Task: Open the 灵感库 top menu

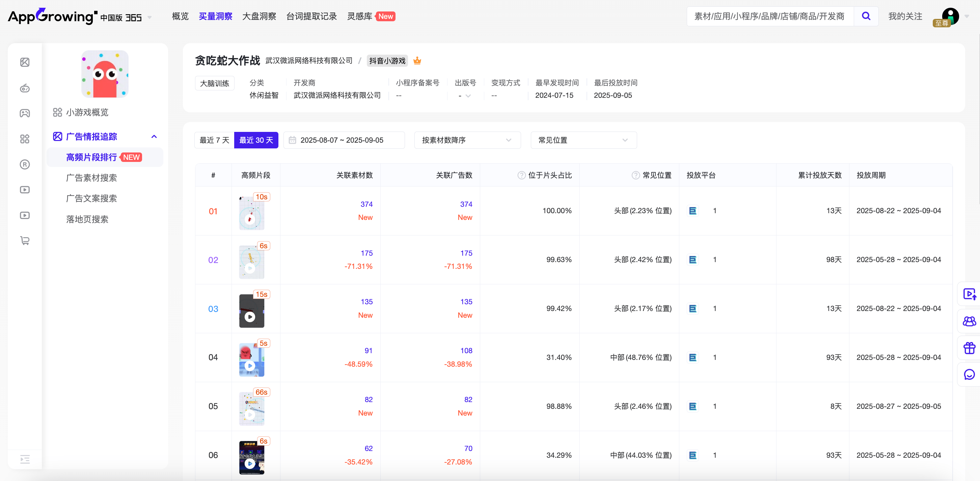Action: pos(359,16)
